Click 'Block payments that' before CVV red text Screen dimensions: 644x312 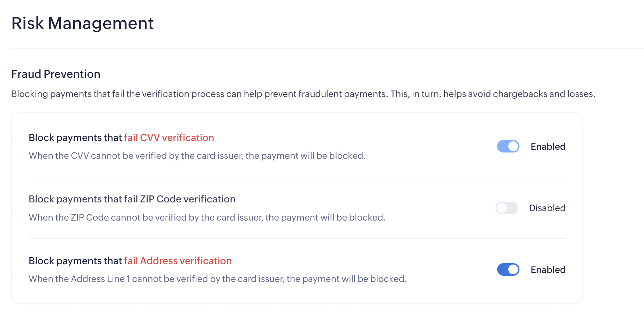pos(75,138)
